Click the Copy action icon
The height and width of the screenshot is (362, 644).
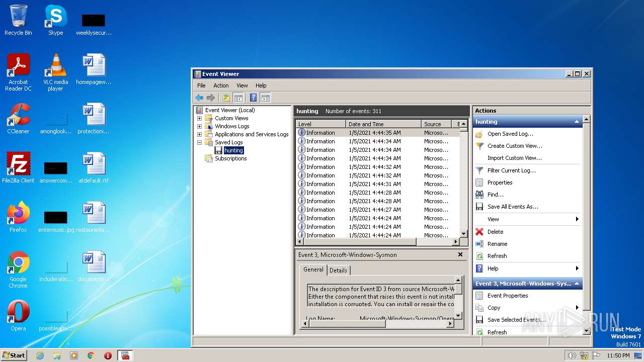click(x=479, y=308)
